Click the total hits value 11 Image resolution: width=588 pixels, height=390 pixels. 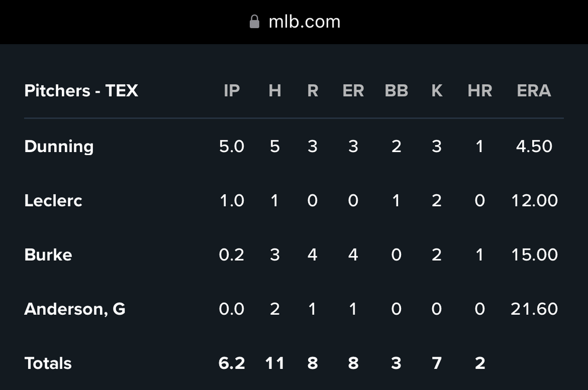275,363
